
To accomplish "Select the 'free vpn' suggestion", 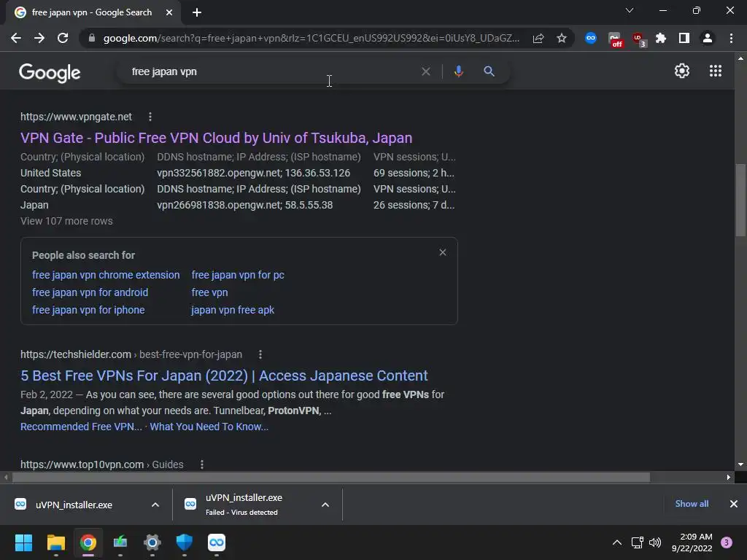I will click(209, 292).
